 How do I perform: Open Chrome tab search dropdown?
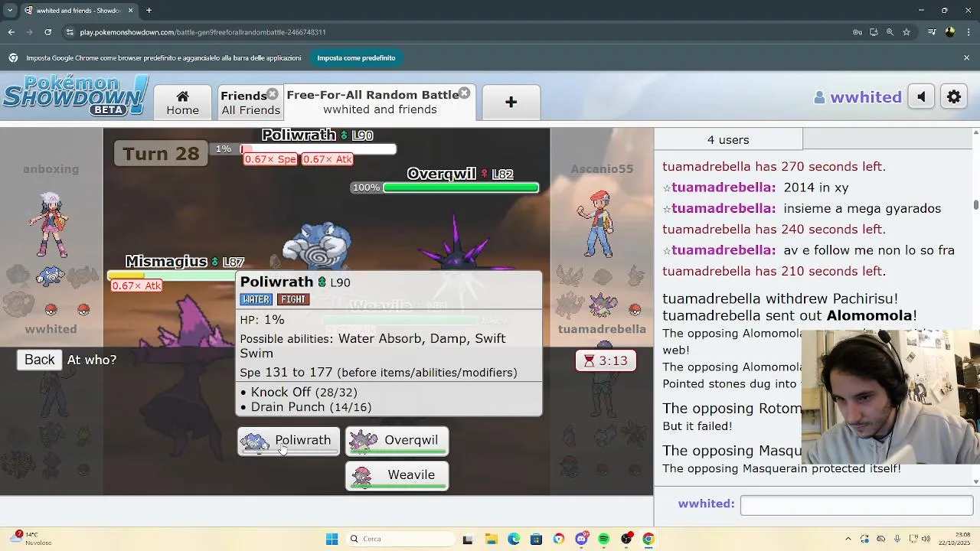pos(10,11)
